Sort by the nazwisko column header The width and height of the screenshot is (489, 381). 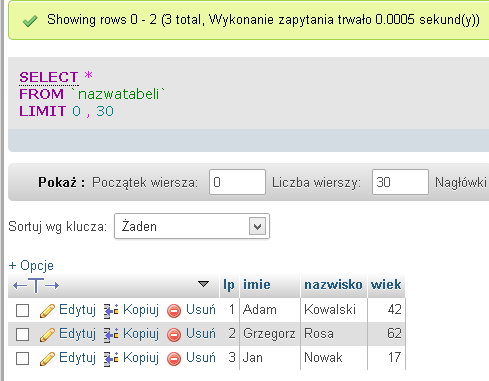pos(333,285)
